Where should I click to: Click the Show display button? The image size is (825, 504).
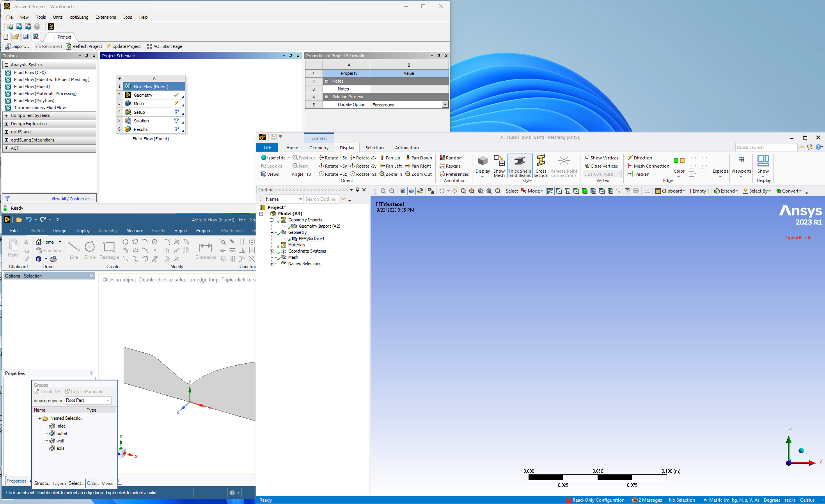[x=763, y=166]
